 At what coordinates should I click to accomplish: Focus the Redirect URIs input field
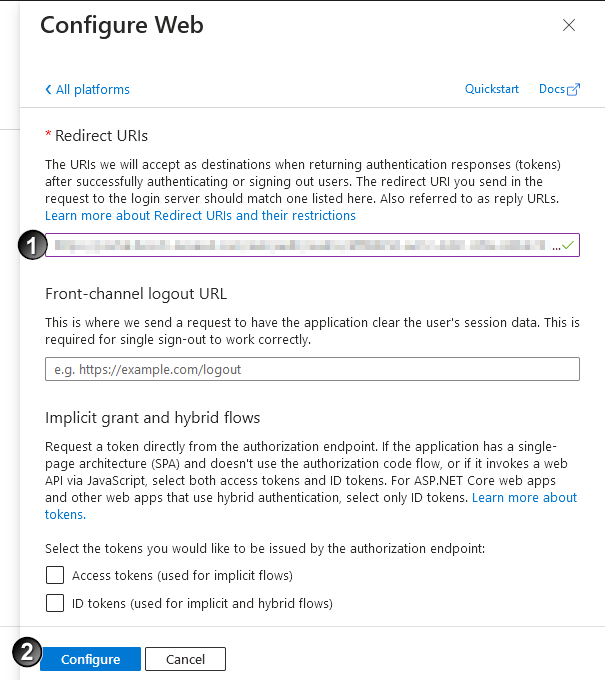click(x=300, y=246)
